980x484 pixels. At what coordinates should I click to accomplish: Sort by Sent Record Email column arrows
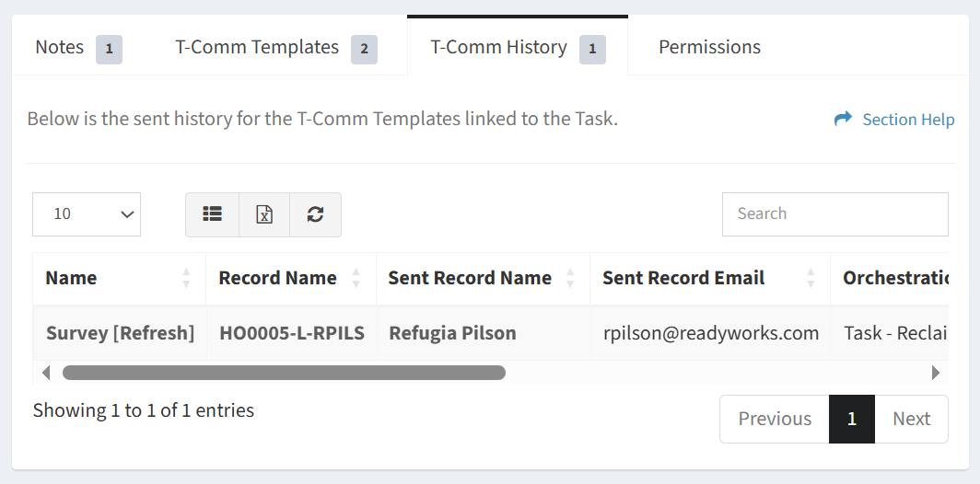click(811, 278)
